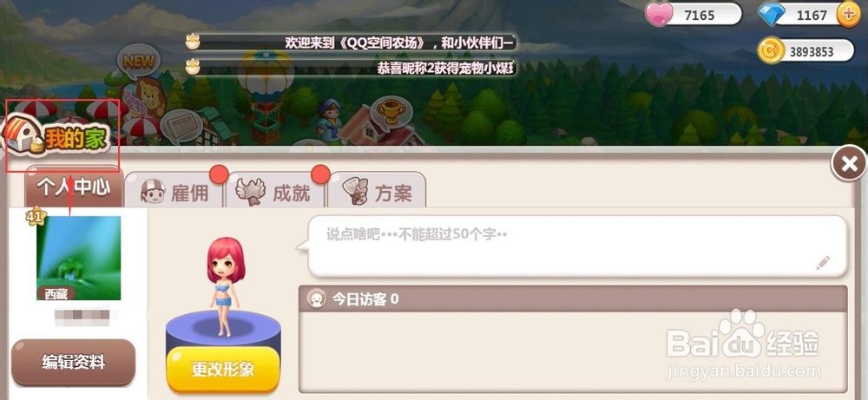Viewport: 868px width, 400px height.
Task: Click the yellow 更改形象 button
Action: point(223,370)
